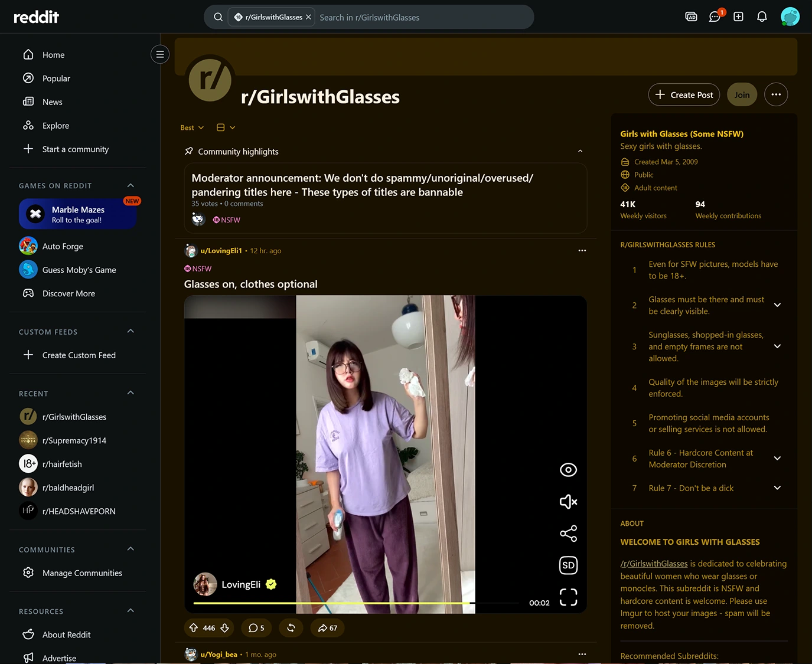812x664 pixels.
Task: Collapse the left navigation sidebar
Action: click(159, 54)
